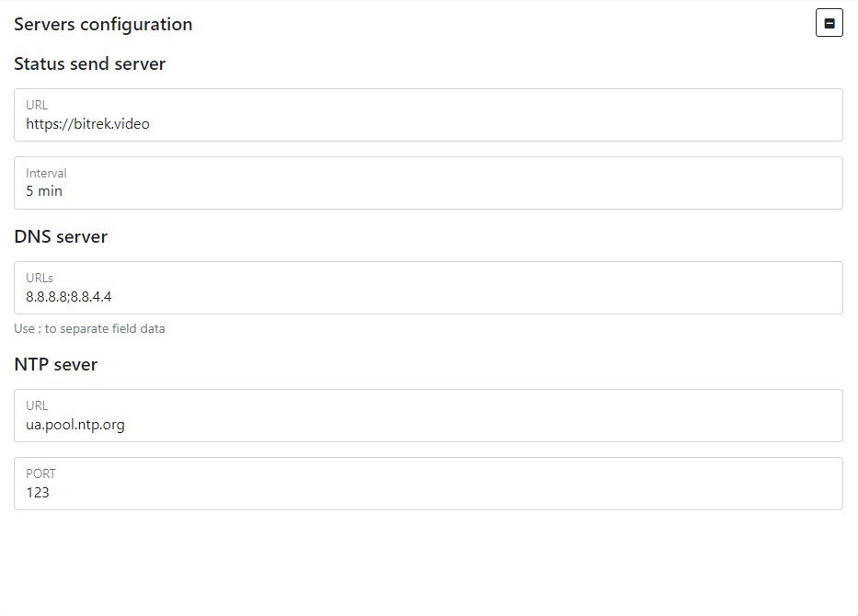Click the ua.pool.ntp.org text
This screenshot has width=858, height=616.
click(75, 425)
